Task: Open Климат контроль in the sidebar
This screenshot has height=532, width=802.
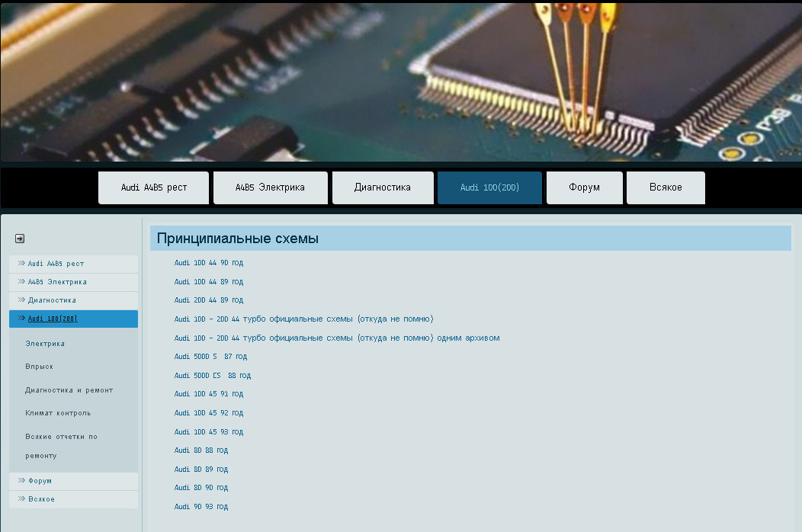Action: [58, 413]
